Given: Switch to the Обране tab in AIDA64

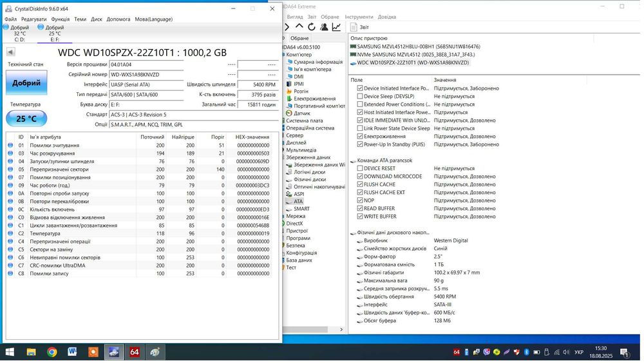Looking at the screenshot, I should point(299,38).
